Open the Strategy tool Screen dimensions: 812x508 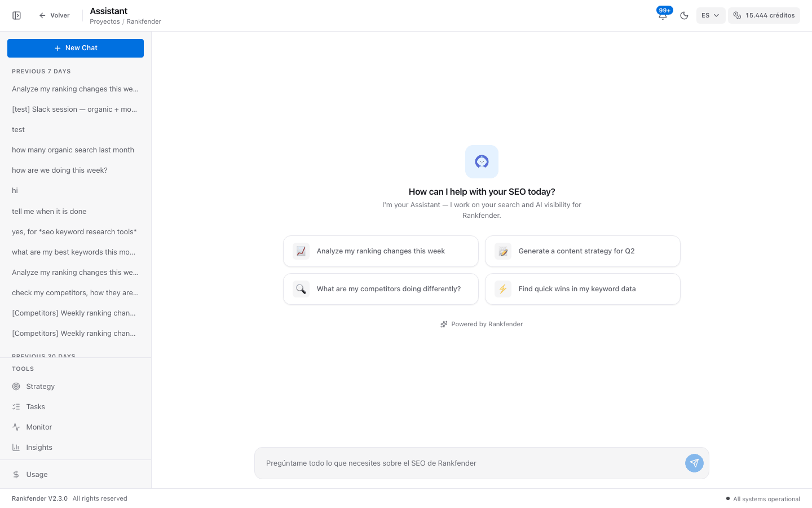76,387
